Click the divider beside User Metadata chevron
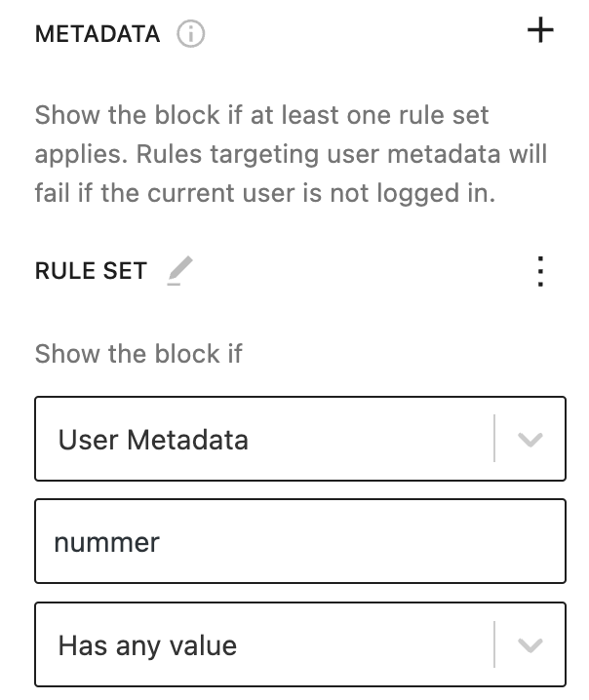 (x=494, y=439)
